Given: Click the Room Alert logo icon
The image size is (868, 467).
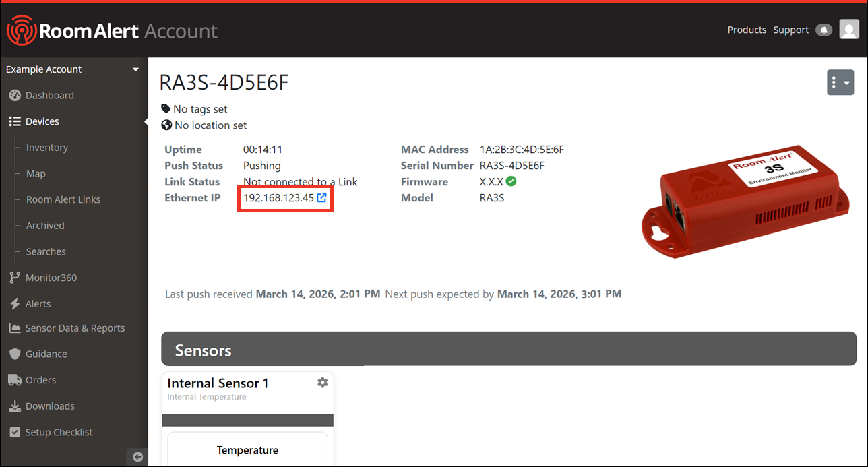Looking at the screenshot, I should (22, 30).
